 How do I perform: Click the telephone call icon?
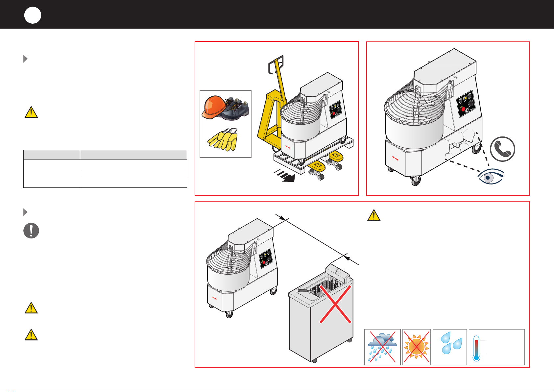[x=502, y=149]
